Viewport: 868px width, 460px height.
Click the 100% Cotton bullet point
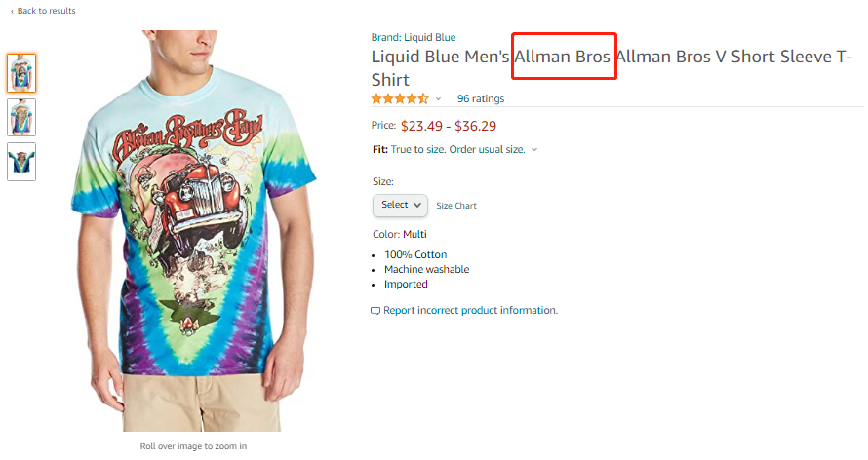[x=415, y=254]
